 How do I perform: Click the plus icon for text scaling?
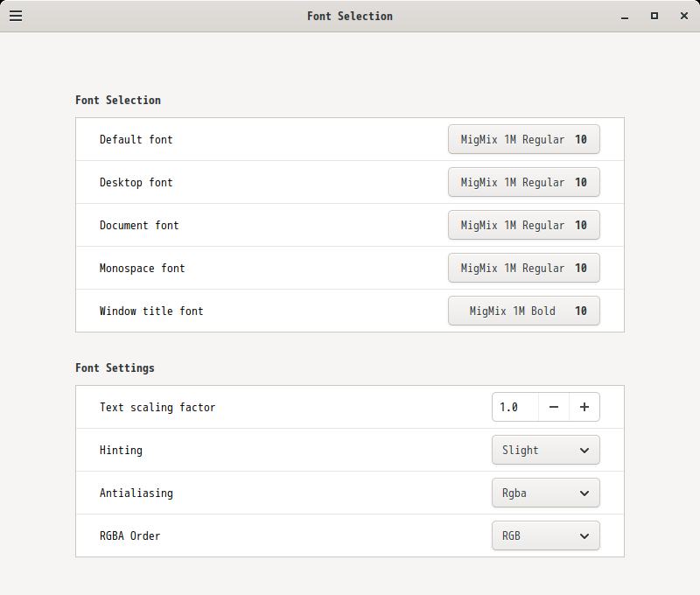584,407
